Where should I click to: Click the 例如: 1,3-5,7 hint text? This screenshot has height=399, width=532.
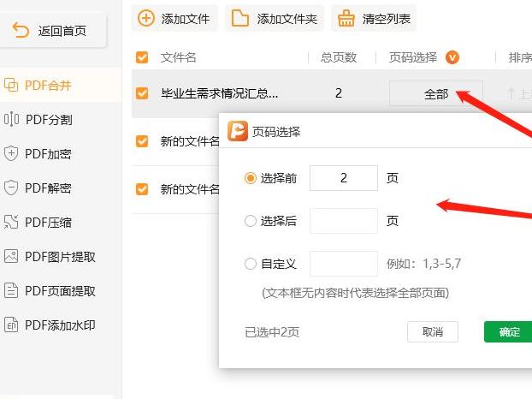tap(423, 264)
